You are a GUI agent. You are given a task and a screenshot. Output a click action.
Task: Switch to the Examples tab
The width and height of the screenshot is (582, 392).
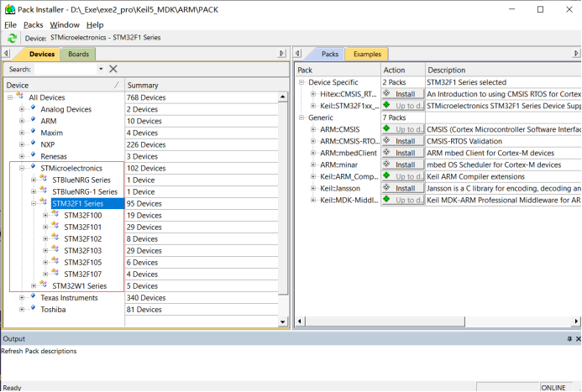(x=367, y=55)
